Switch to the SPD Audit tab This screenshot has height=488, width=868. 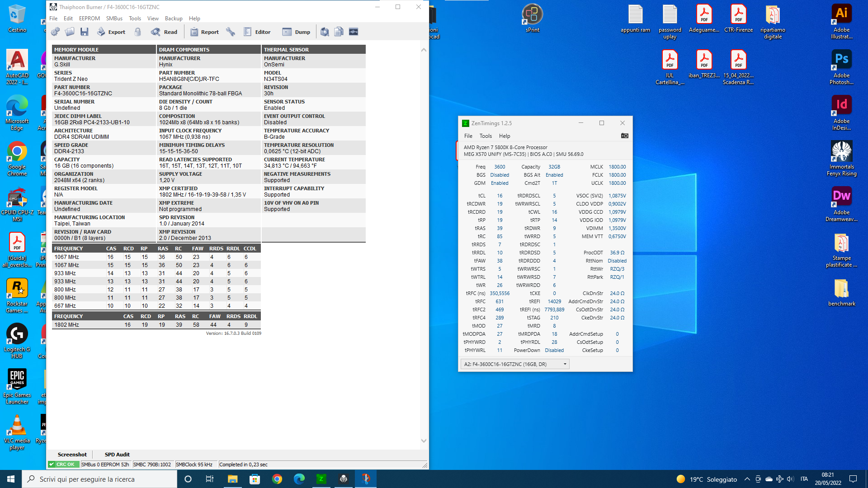[117, 455]
